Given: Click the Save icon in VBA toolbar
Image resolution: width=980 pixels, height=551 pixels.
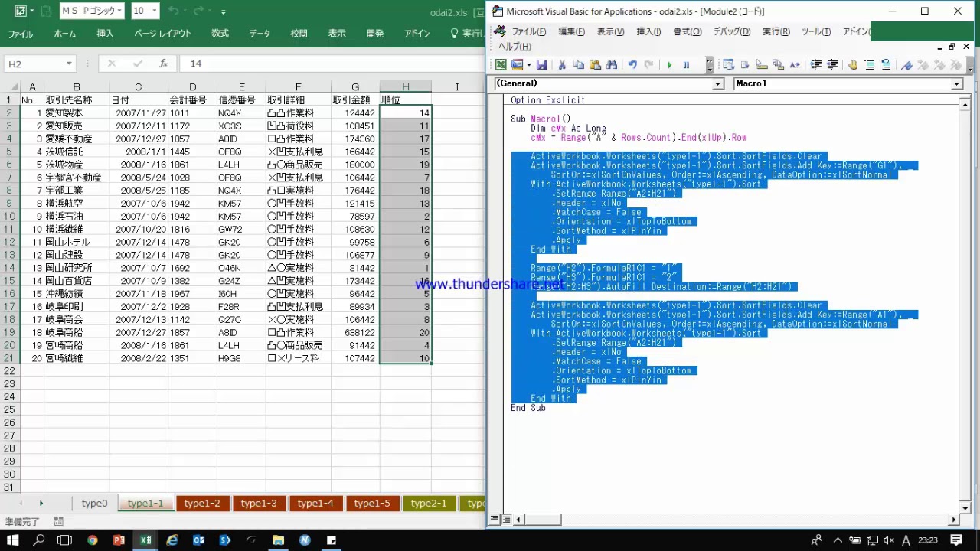Looking at the screenshot, I should [x=541, y=65].
